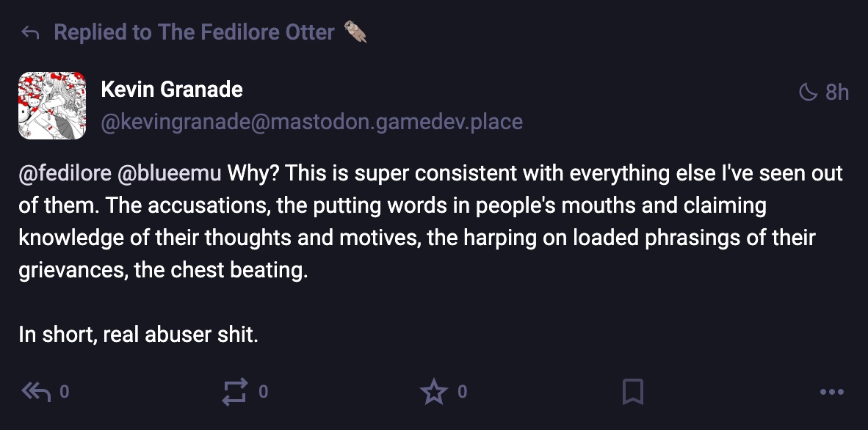Open the @blueemu mention
This screenshot has width=868, height=430.
(x=169, y=174)
